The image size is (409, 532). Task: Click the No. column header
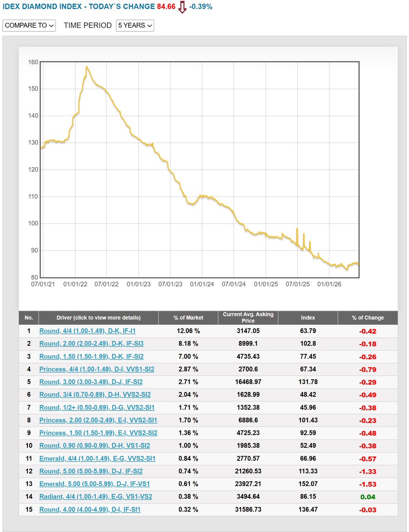click(x=29, y=317)
